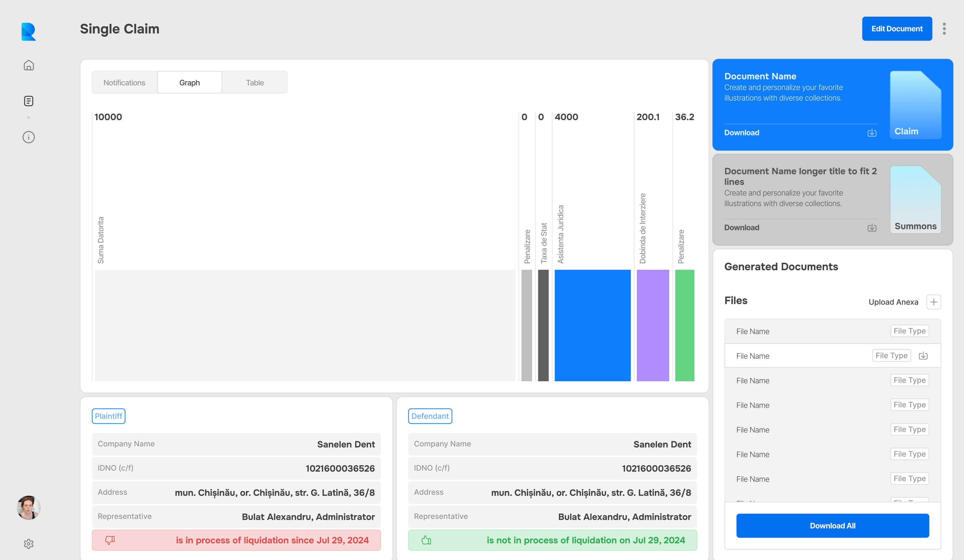This screenshot has width=964, height=560.
Task: Switch to the Table tab
Action: pos(255,82)
